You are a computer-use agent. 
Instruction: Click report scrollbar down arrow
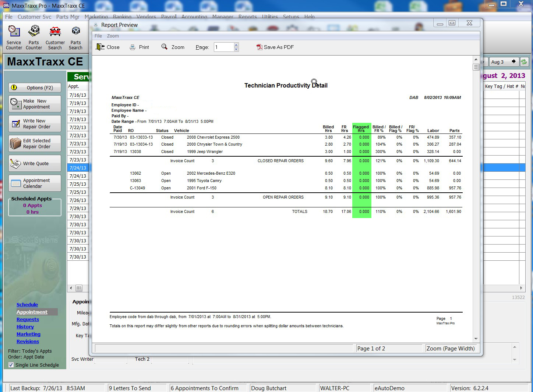[476, 339]
